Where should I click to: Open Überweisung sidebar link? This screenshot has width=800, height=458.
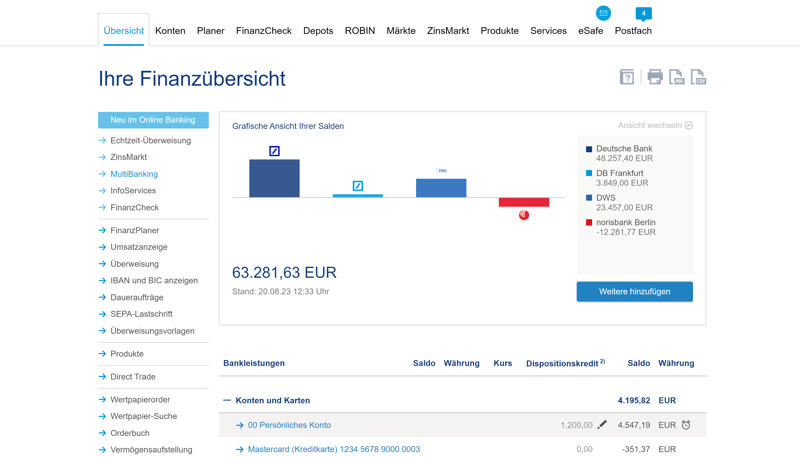135,264
